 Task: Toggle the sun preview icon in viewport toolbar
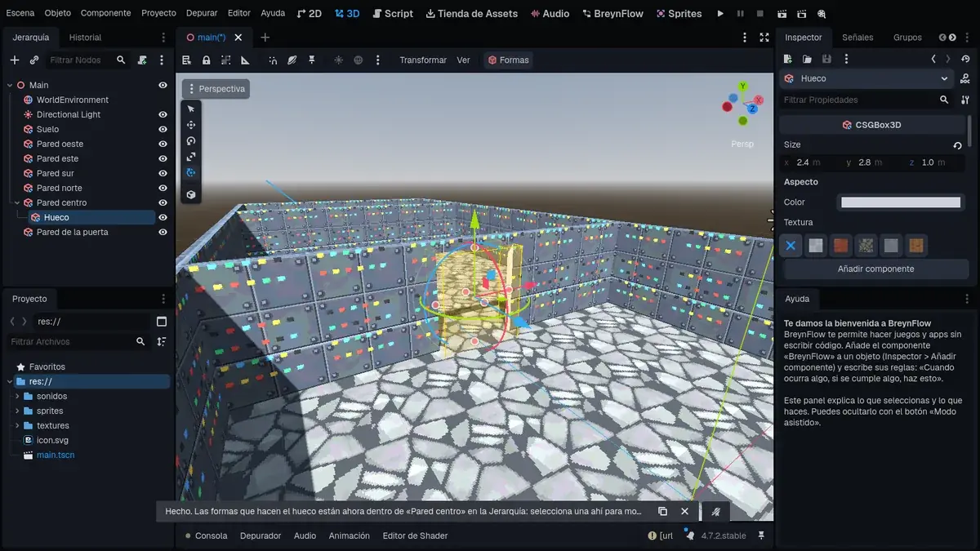point(338,60)
